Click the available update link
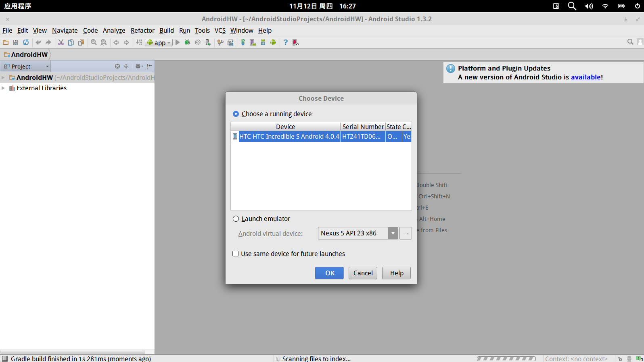644x362 pixels. click(586, 77)
